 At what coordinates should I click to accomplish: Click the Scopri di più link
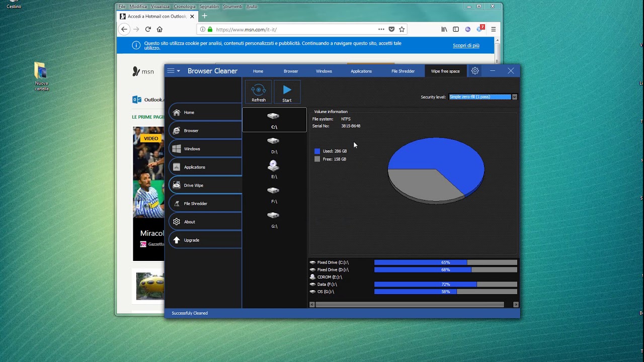[466, 45]
